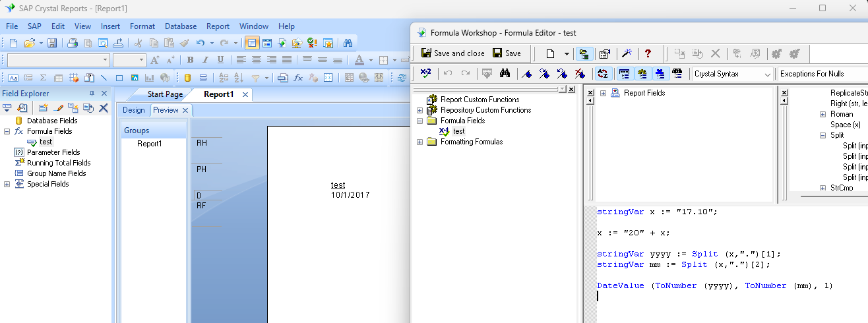
Task: Open the Database Expert cylinder icon
Action: [187, 78]
